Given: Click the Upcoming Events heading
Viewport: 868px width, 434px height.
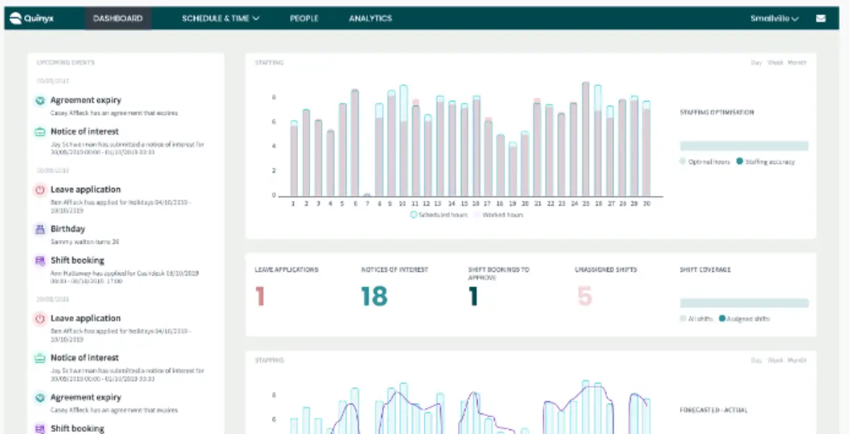Looking at the screenshot, I should tap(66, 63).
